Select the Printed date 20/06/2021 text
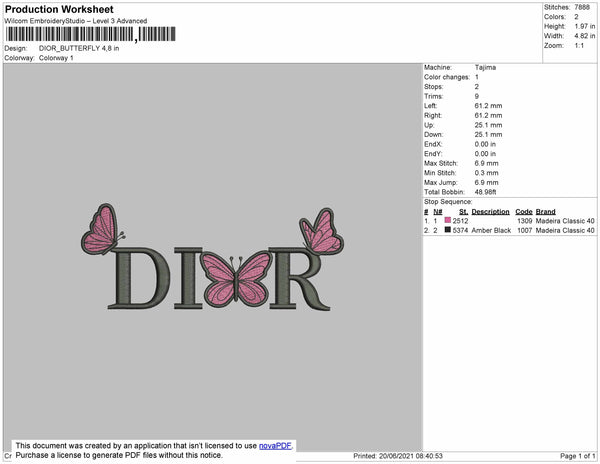 pos(398,456)
